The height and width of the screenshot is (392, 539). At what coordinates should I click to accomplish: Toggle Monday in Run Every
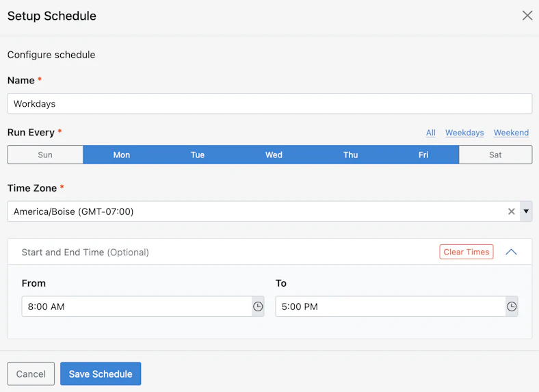[x=121, y=155]
